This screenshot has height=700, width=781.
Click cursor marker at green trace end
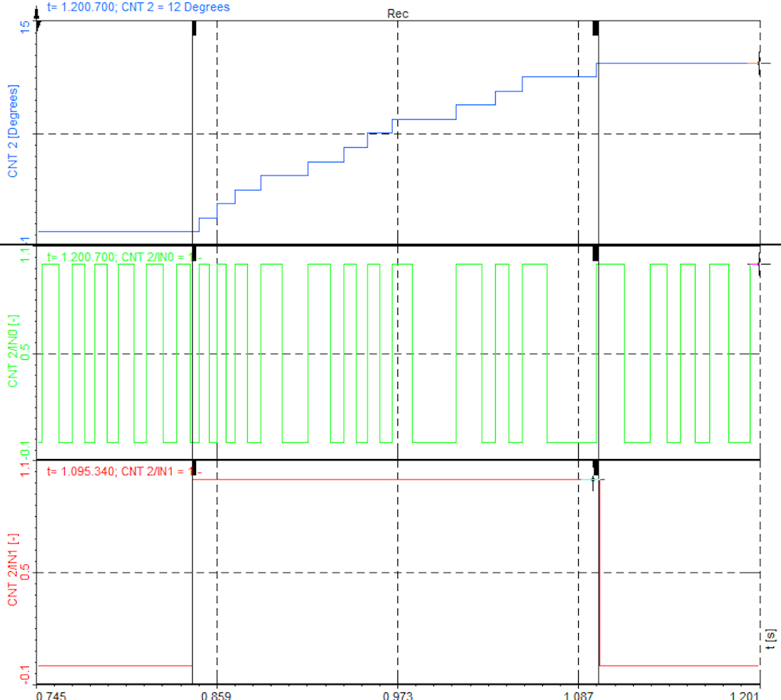pyautogui.click(x=759, y=265)
